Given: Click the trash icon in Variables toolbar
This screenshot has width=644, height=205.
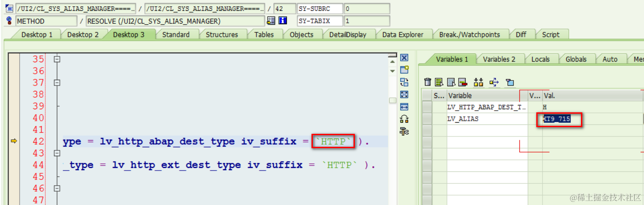Looking at the screenshot, I should tap(428, 82).
